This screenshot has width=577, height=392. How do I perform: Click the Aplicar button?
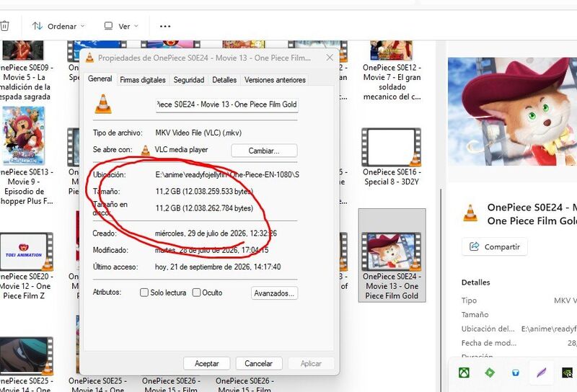coord(311,363)
